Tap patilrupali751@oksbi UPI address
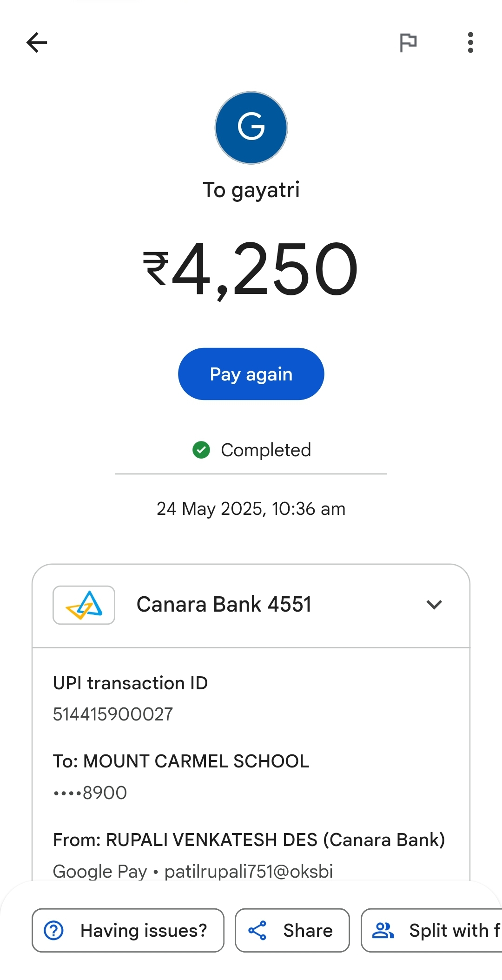 (x=249, y=871)
